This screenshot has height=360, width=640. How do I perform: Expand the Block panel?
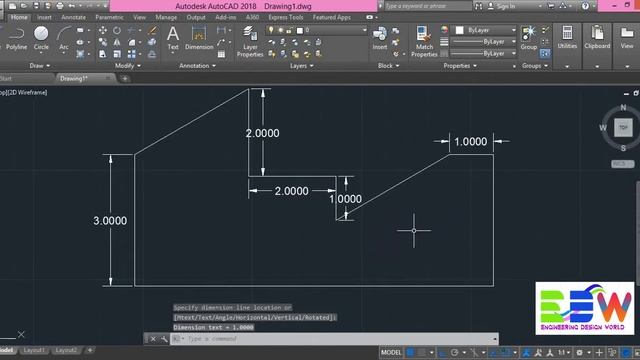(x=388, y=66)
